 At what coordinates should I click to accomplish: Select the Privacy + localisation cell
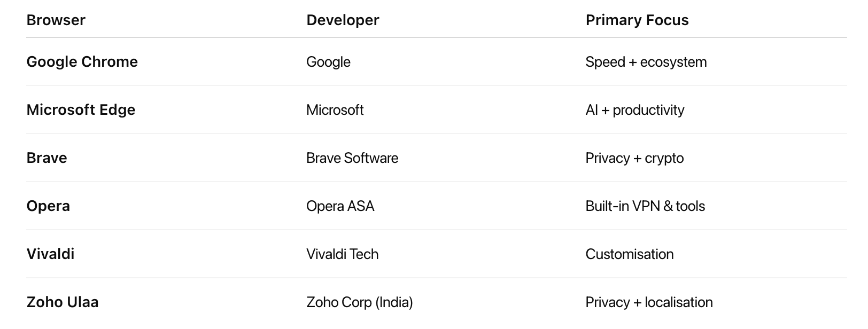(x=649, y=302)
